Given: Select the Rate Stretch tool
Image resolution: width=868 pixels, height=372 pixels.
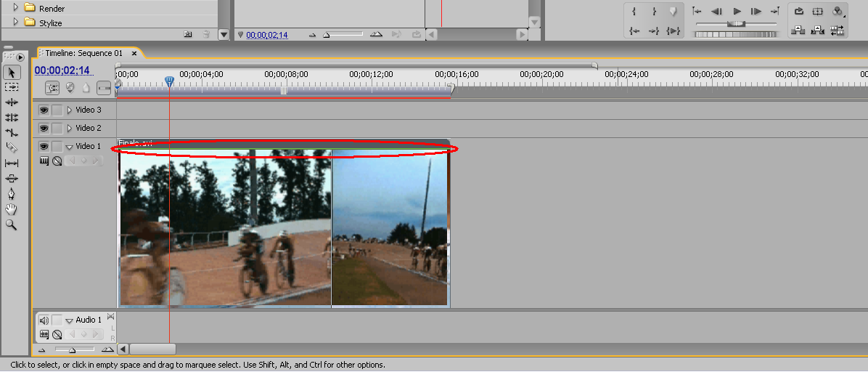Looking at the screenshot, I should pos(11,132).
